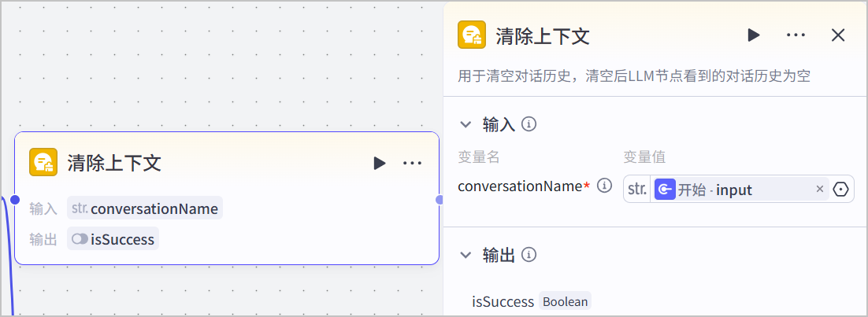This screenshot has height=317, width=868.
Task: Close the 清除上下文 side panel
Action: pos(838,35)
